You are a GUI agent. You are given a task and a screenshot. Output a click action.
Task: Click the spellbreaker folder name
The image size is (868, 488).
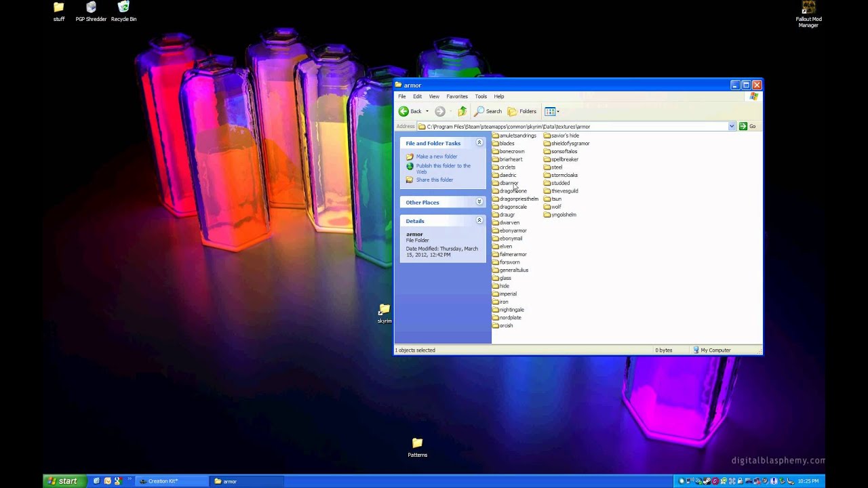point(565,159)
